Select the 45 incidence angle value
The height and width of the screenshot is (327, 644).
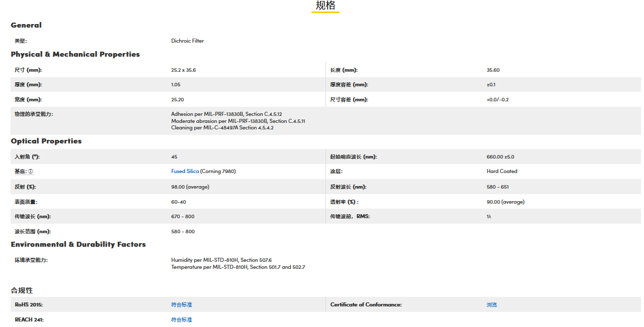pyautogui.click(x=174, y=157)
